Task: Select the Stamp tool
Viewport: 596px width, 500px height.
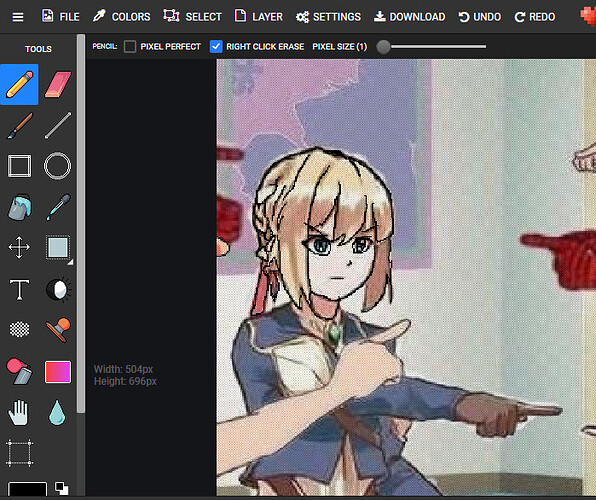Action: [58, 329]
